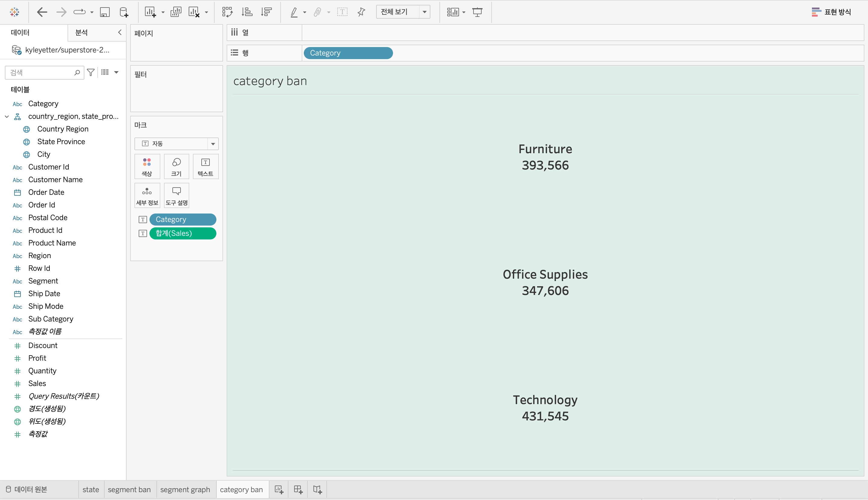Click the 텍스트 text card

coord(206,166)
